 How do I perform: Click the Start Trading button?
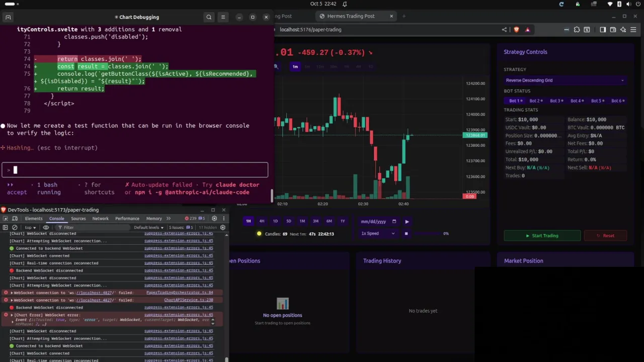click(542, 236)
